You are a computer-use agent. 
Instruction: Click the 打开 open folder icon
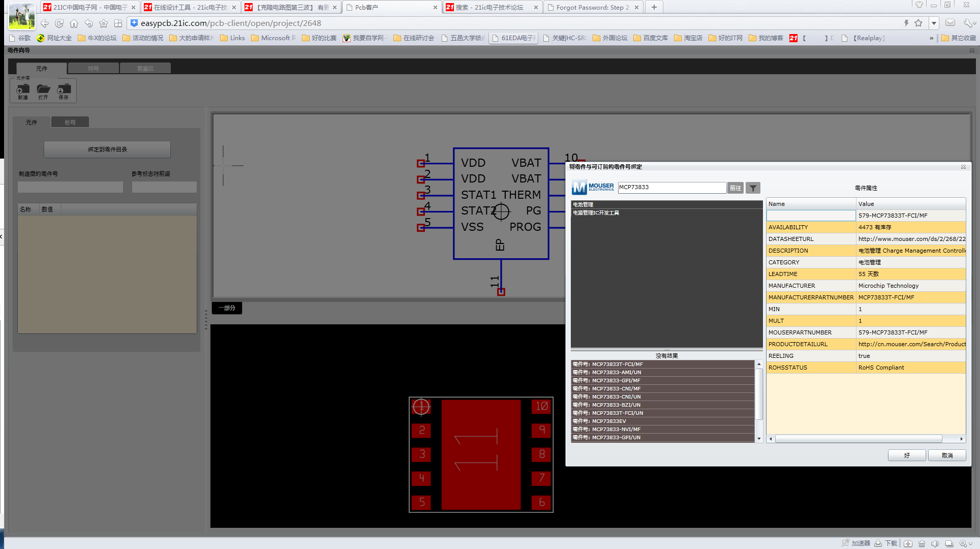[x=43, y=89]
